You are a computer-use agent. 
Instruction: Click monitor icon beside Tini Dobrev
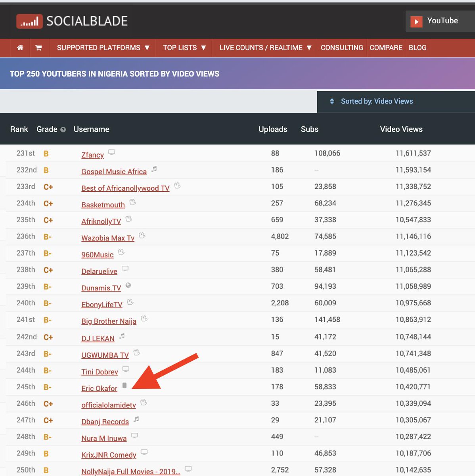point(126,369)
